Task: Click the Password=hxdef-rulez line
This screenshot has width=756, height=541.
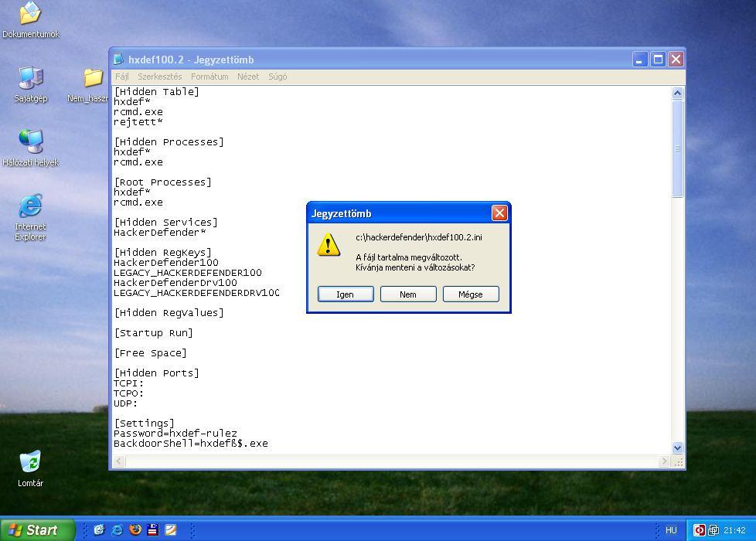Action: tap(175, 434)
